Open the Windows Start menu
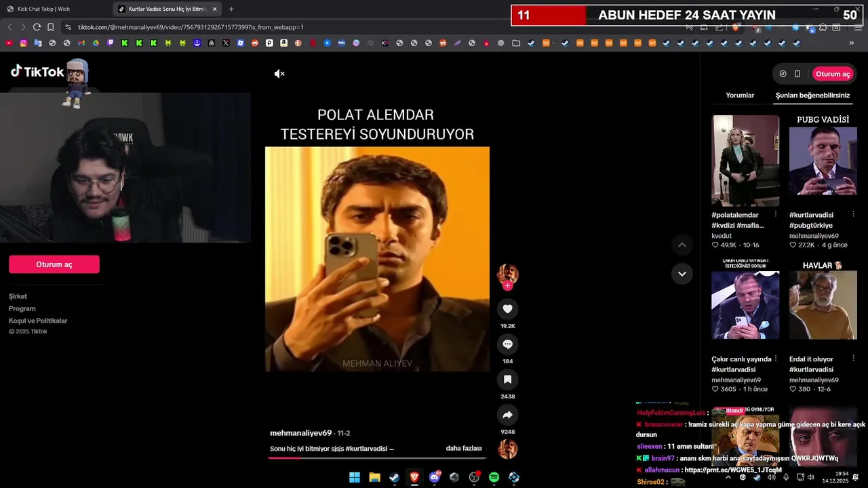This screenshot has height=488, width=868. (355, 477)
